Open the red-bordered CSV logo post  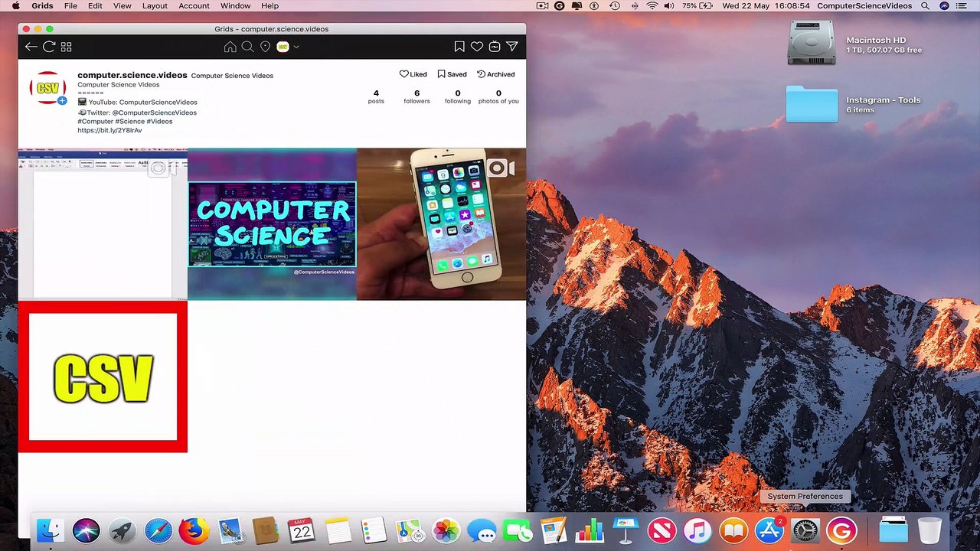(103, 377)
